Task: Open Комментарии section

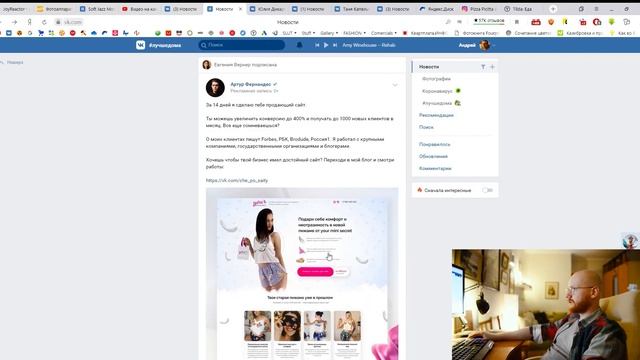Action: tap(435, 168)
